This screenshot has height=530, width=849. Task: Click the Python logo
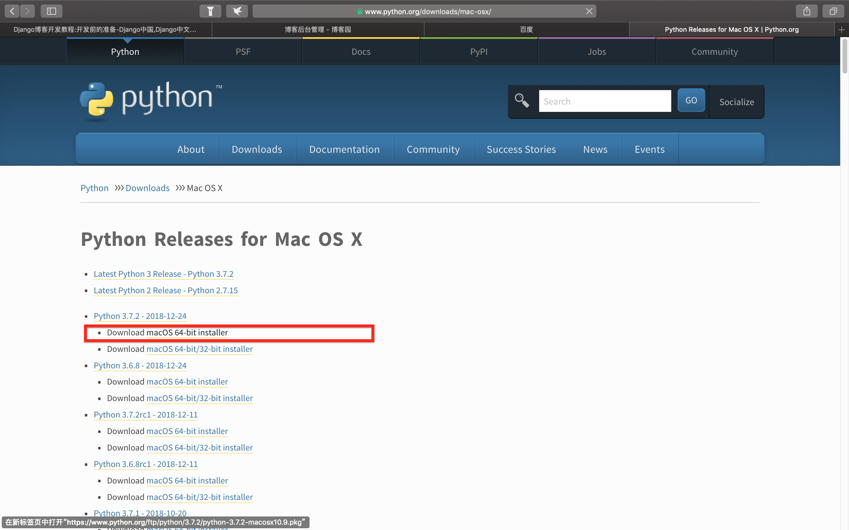151,99
